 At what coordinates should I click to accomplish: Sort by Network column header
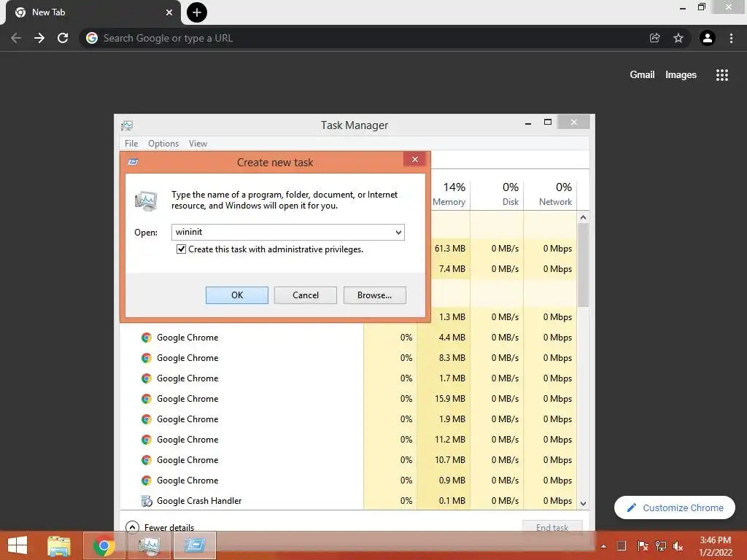point(550,194)
